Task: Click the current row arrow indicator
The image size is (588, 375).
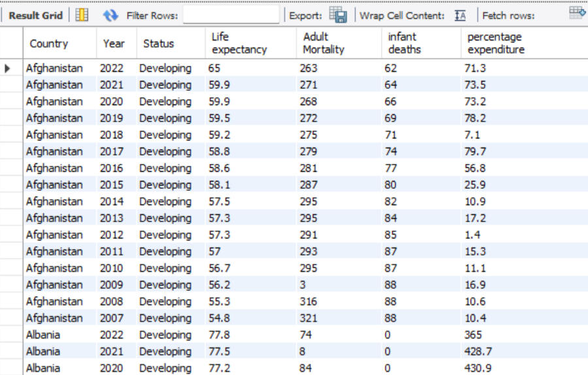Action: 8,68
